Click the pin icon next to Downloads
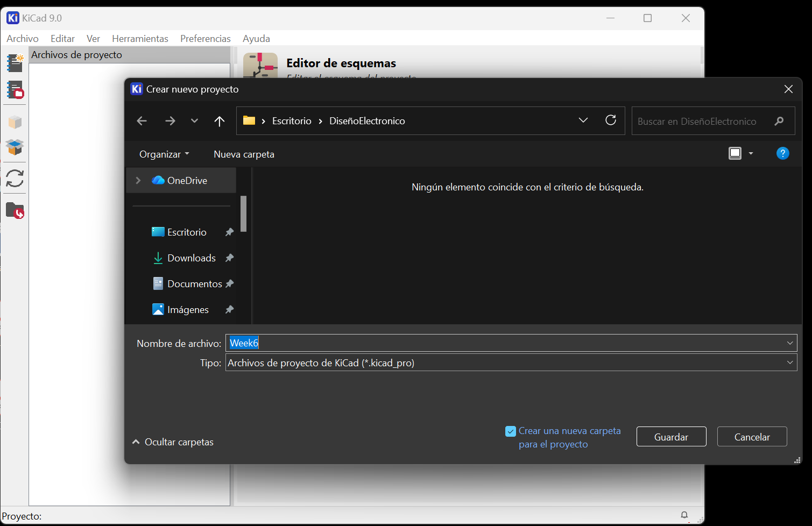 click(x=230, y=258)
